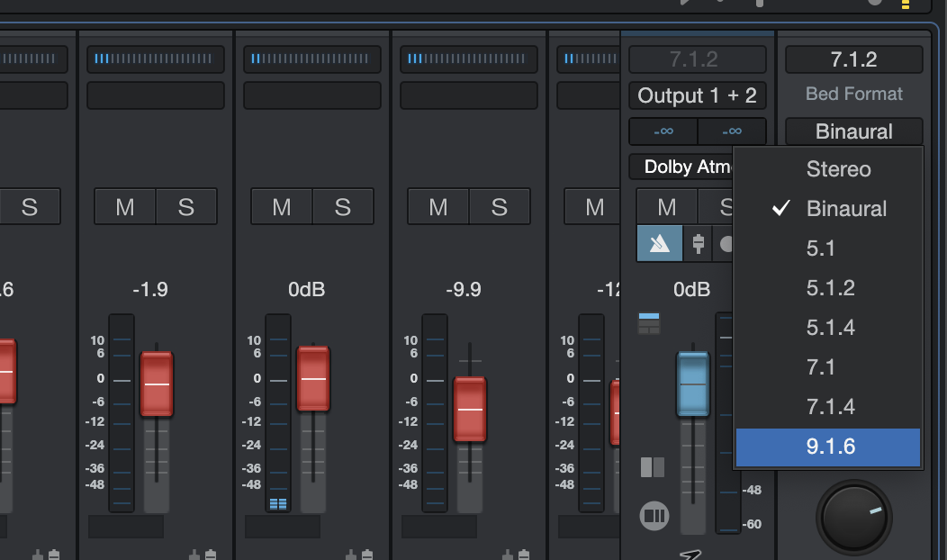
Task: Pick 5.1 in the format menu
Action: click(828, 248)
